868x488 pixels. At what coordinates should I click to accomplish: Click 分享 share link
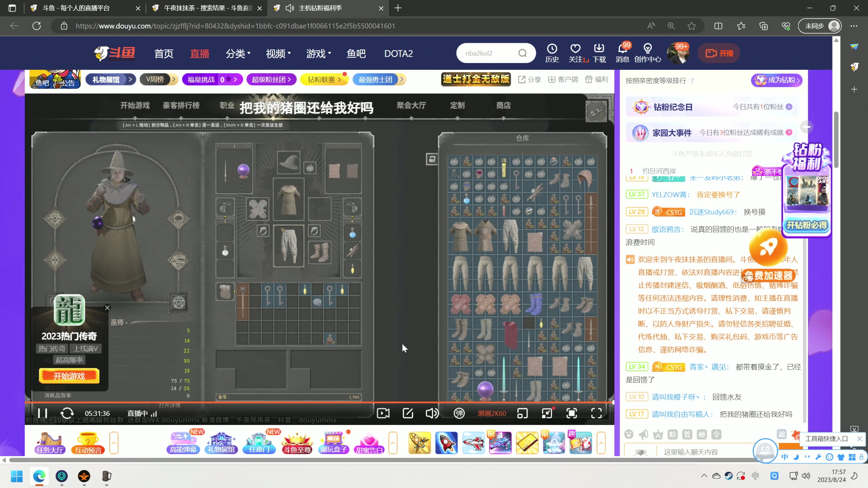pos(530,79)
